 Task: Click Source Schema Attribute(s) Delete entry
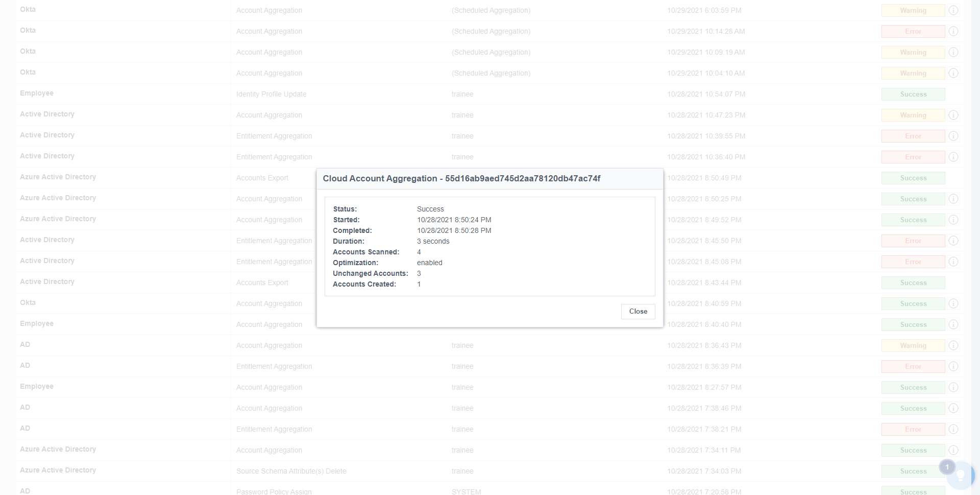click(x=291, y=471)
